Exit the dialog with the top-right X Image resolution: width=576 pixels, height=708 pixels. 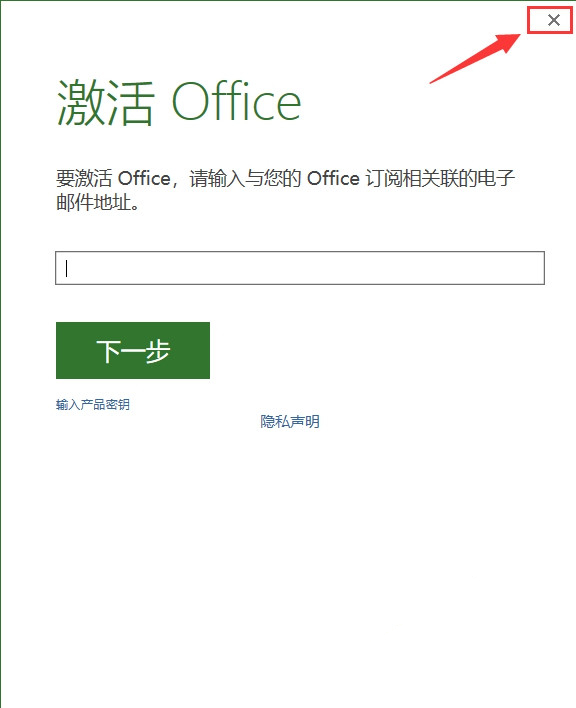(553, 20)
